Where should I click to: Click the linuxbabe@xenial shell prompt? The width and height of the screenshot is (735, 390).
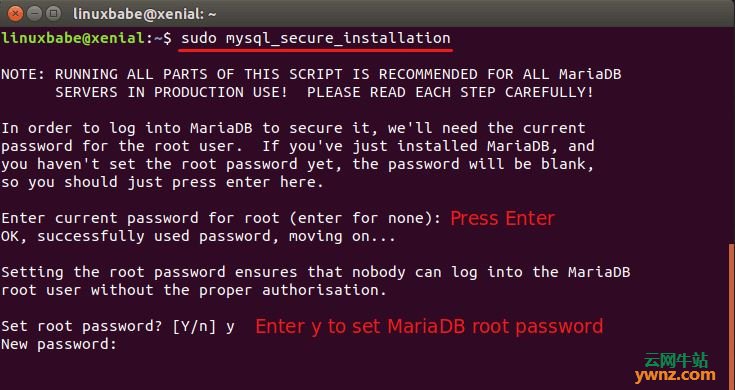click(86, 38)
